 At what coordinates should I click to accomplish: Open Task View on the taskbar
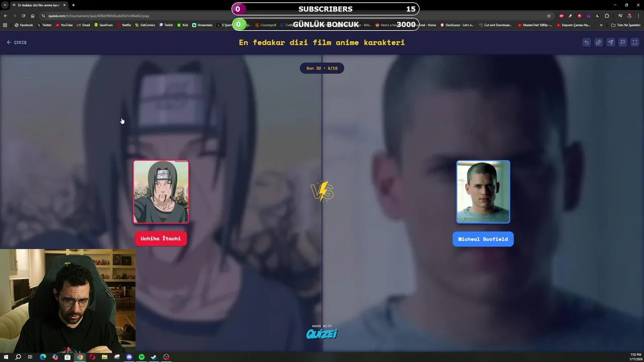point(30,357)
